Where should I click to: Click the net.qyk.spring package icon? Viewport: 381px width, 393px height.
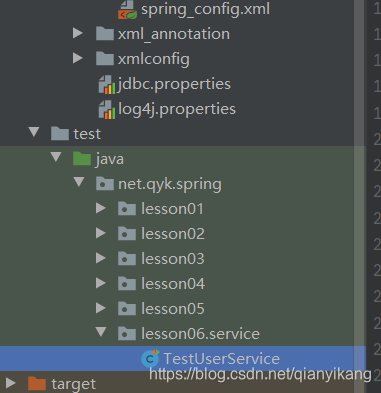pyautogui.click(x=105, y=184)
